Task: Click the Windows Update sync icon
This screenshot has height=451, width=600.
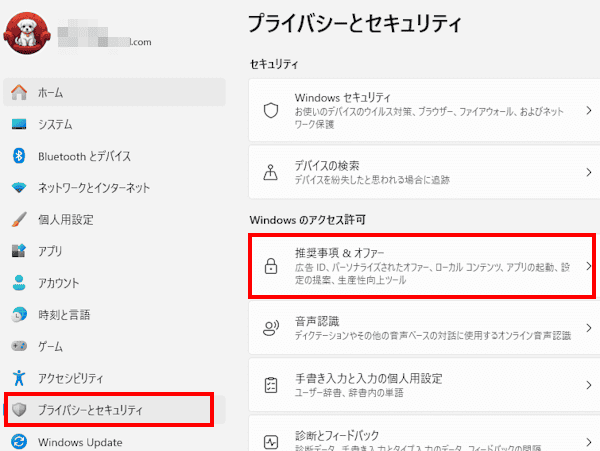Action: coord(19,441)
